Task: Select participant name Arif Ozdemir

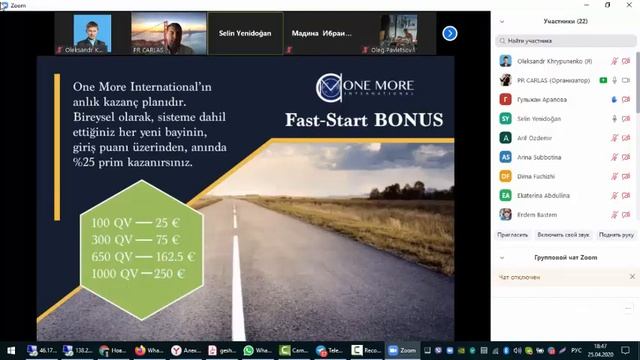Action: 534,138
